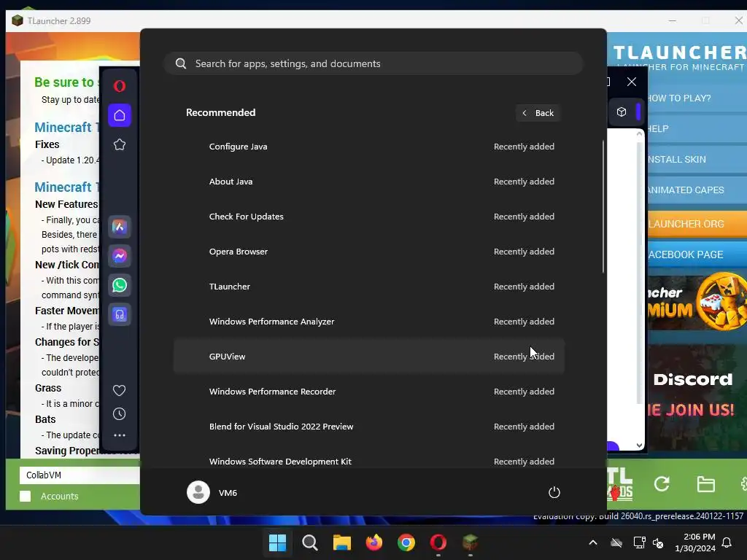Open Google Chrome from taskbar
Image resolution: width=747 pixels, height=560 pixels.
(x=406, y=542)
